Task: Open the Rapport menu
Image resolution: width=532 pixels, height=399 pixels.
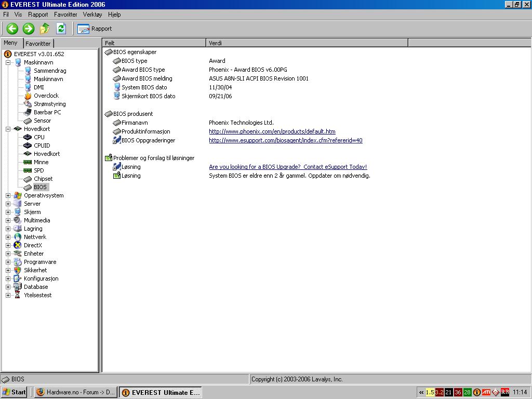Action: pos(38,15)
